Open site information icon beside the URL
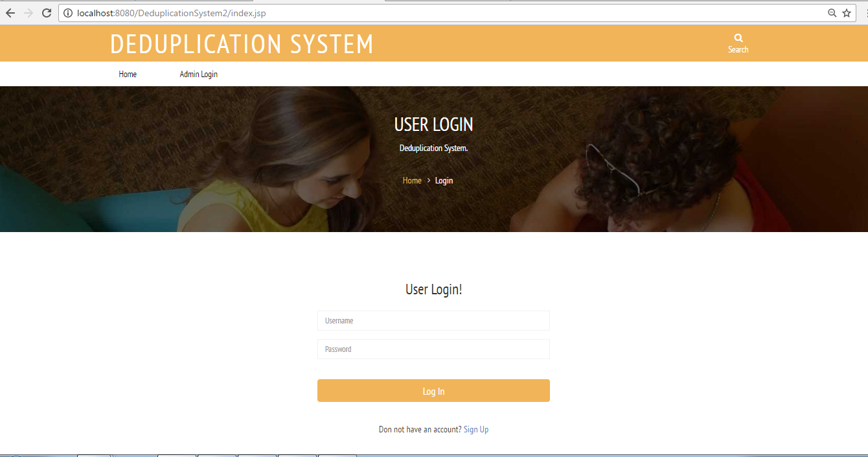 [x=67, y=13]
